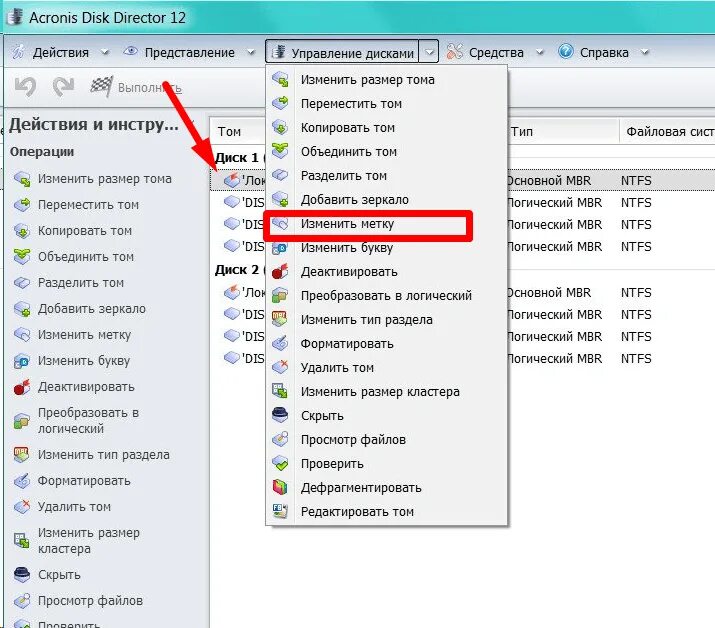Click sidebar icon for Изменить метку

(21, 335)
